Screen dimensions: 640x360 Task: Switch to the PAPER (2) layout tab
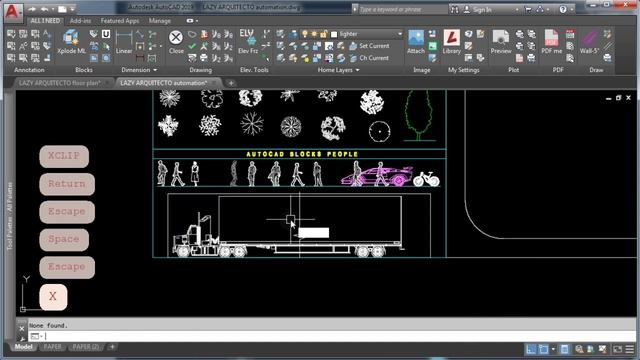(86, 347)
